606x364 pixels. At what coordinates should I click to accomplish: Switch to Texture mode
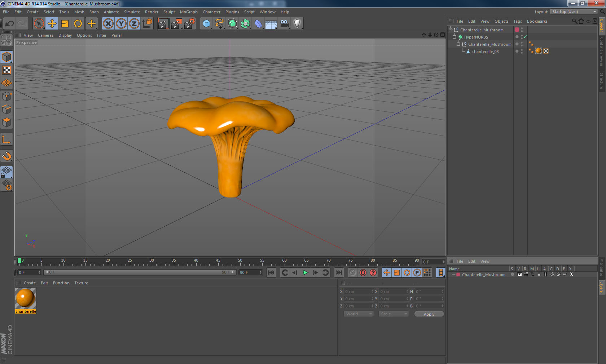click(x=6, y=70)
